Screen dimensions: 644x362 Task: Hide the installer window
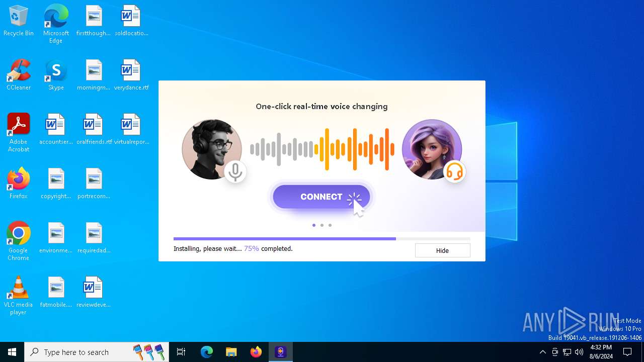pos(442,250)
